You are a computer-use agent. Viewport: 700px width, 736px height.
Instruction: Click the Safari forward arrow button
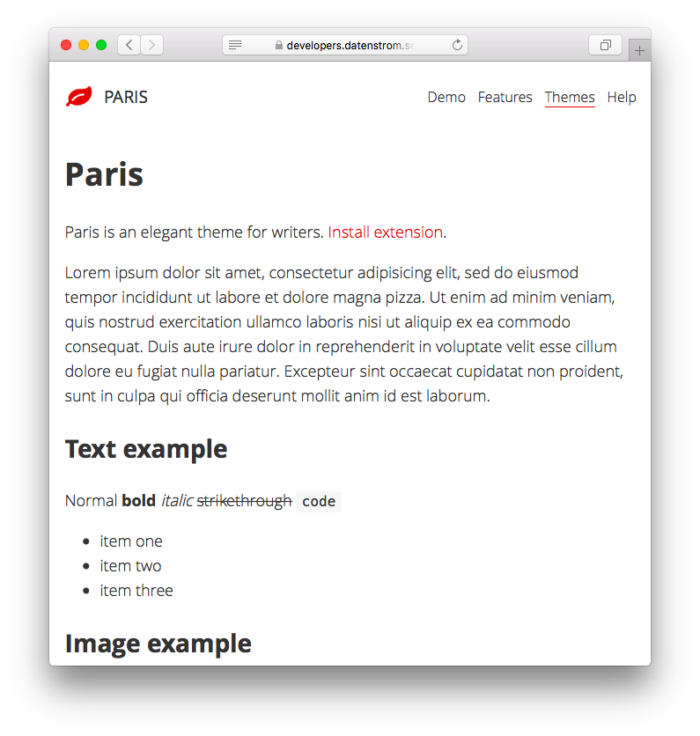coord(151,45)
